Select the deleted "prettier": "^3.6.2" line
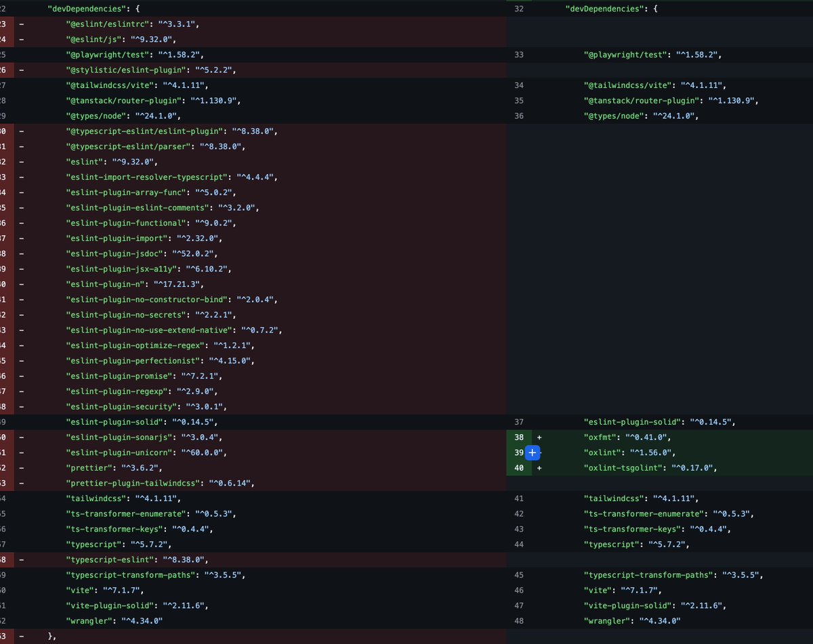Viewport: 813px width, 644px height. pyautogui.click(x=253, y=468)
